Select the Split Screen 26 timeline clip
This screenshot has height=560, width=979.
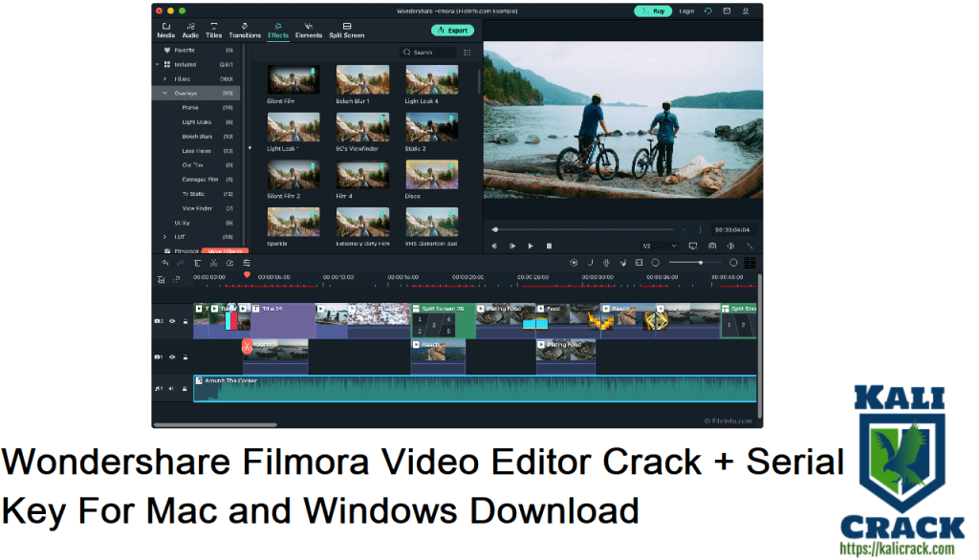coord(444,321)
